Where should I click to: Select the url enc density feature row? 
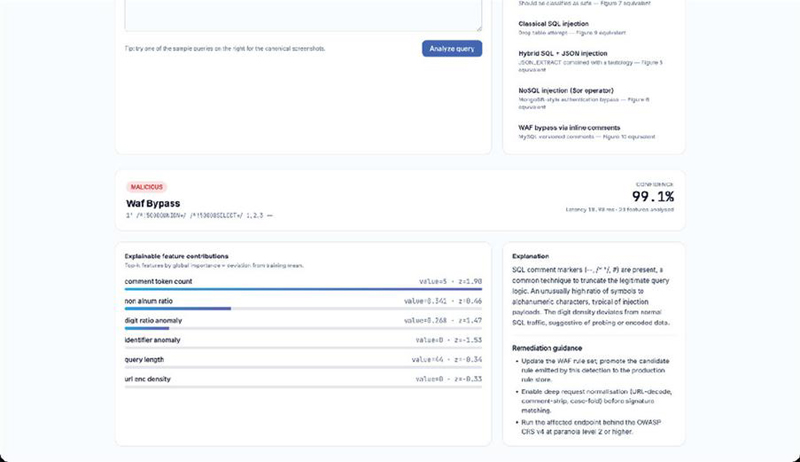click(303, 381)
